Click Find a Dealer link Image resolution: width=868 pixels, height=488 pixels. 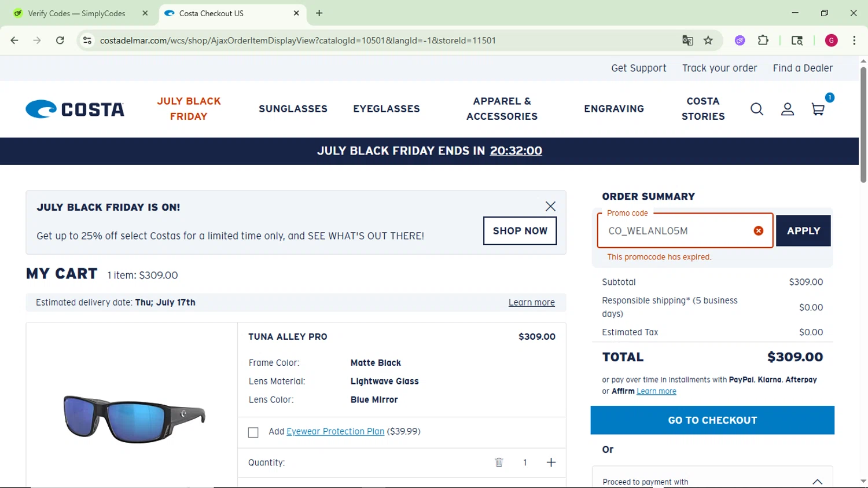(x=803, y=68)
